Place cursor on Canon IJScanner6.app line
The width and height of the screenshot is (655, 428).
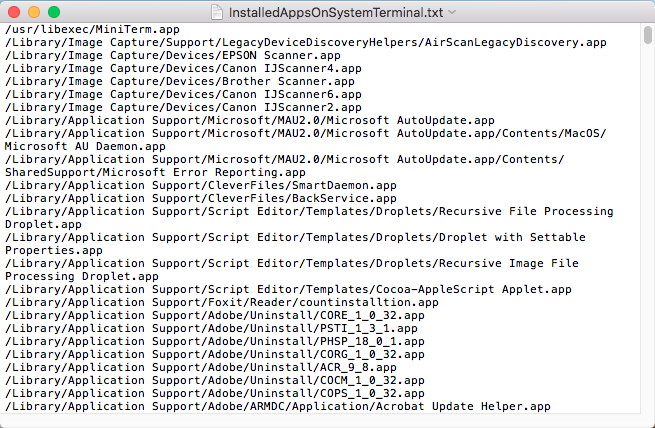[183, 94]
